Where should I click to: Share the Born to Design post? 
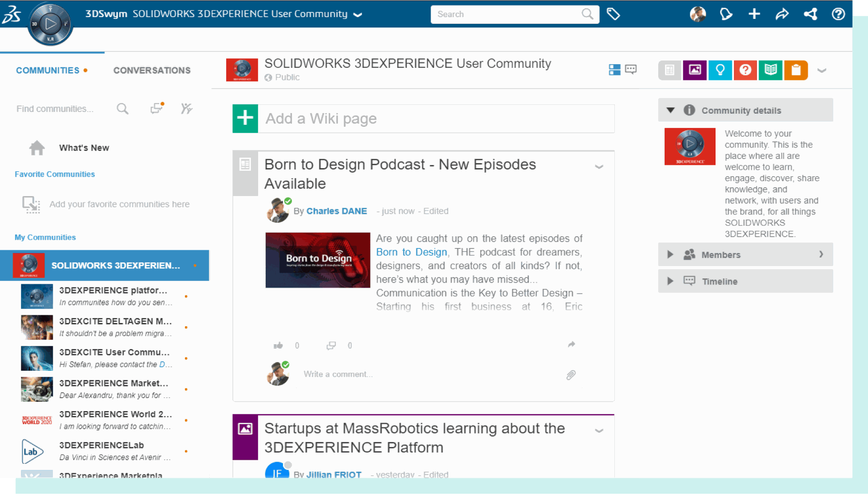tap(571, 345)
